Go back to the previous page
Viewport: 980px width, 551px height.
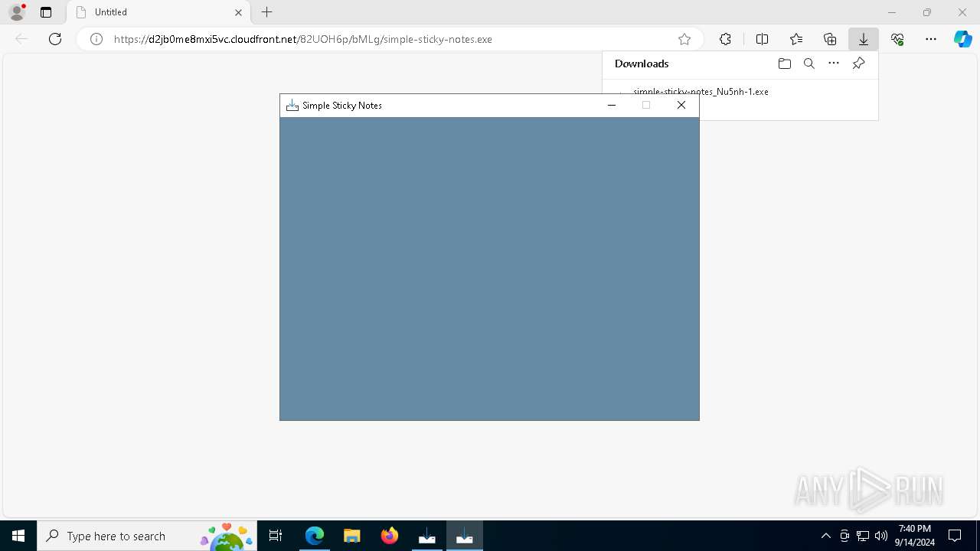click(x=21, y=39)
